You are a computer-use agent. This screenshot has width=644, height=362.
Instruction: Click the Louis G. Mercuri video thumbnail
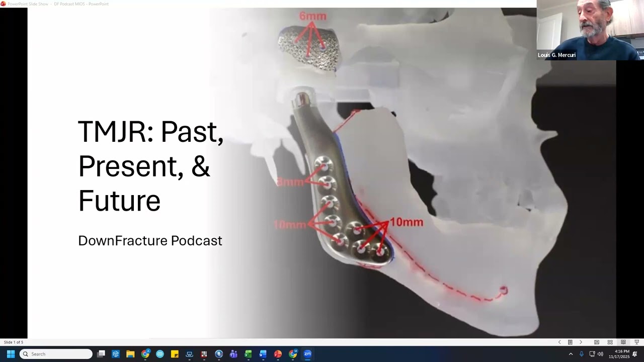(590, 30)
